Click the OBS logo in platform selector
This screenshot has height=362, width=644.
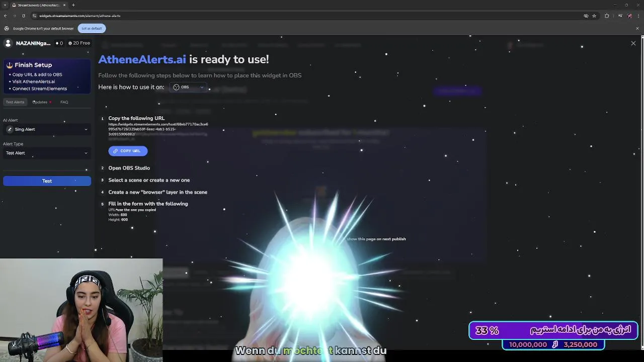click(176, 87)
